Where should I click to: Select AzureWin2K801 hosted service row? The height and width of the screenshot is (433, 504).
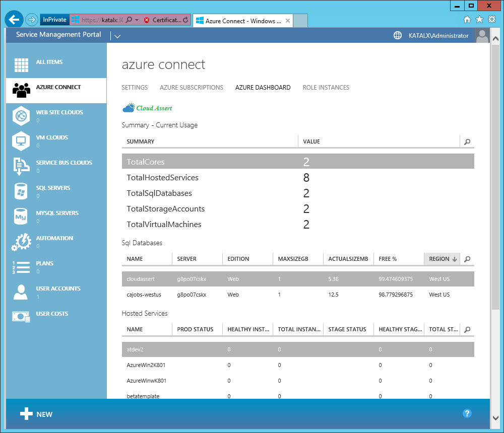298,365
